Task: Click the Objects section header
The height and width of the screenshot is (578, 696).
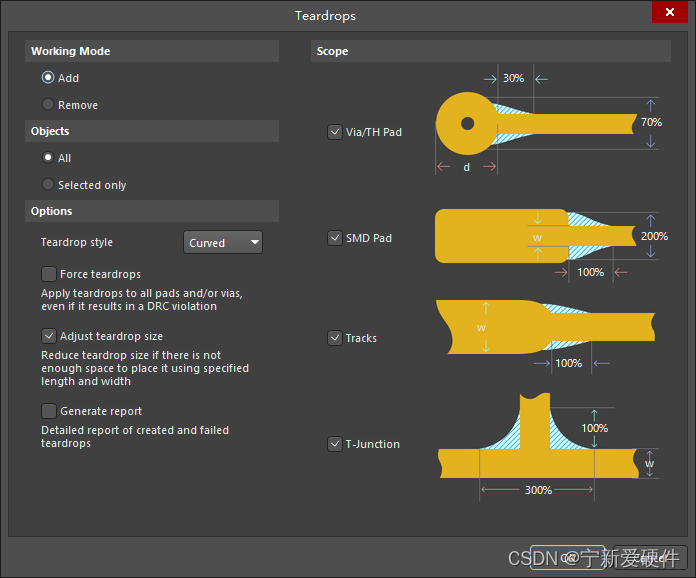Action: (x=152, y=131)
